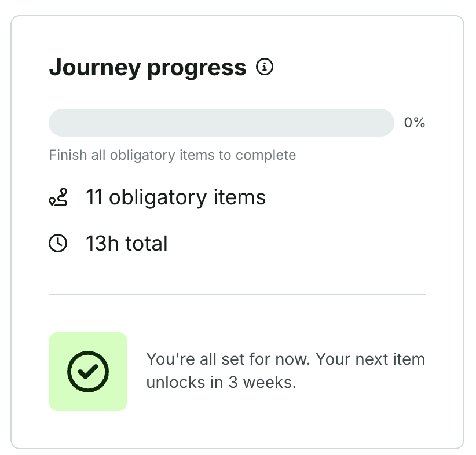Click the Finish all obligatory items hint

coord(172,155)
